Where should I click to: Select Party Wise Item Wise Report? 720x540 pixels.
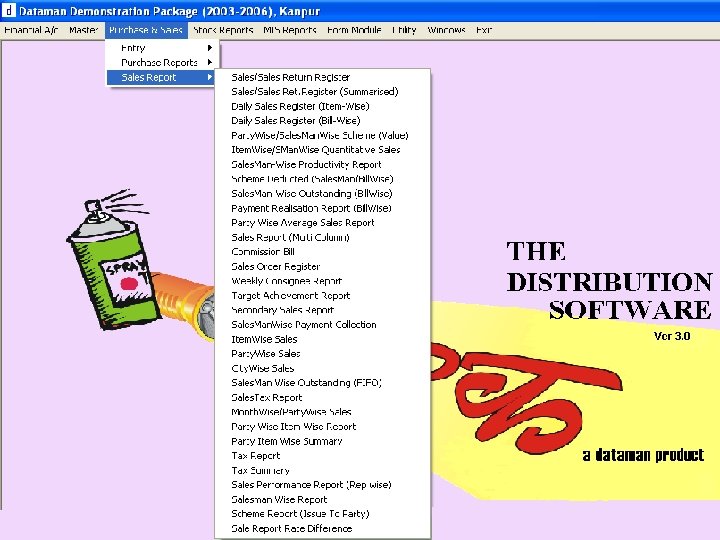coord(322,427)
